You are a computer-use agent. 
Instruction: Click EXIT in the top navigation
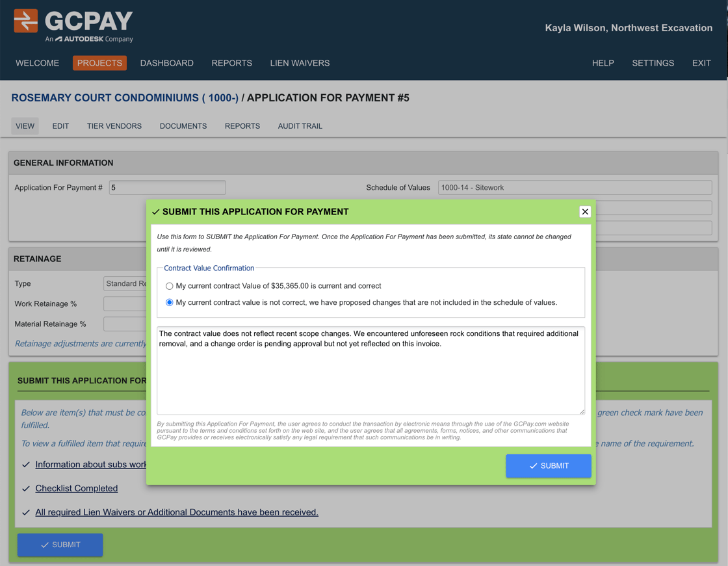(701, 63)
